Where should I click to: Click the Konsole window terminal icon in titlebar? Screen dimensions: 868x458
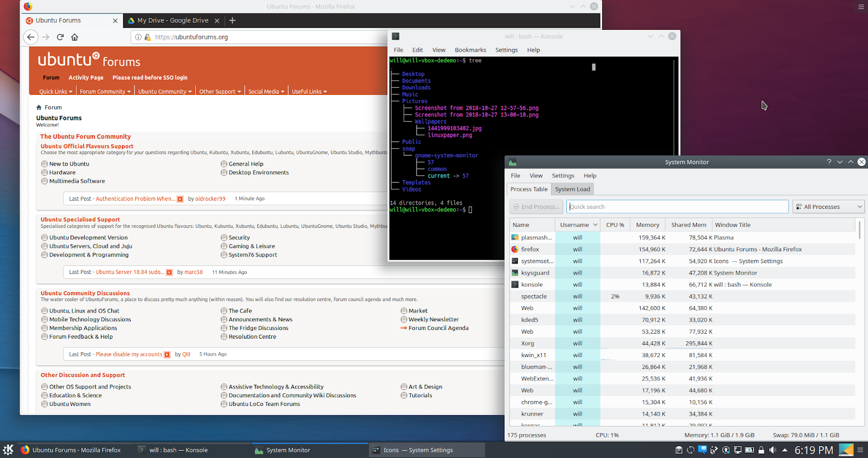point(395,36)
